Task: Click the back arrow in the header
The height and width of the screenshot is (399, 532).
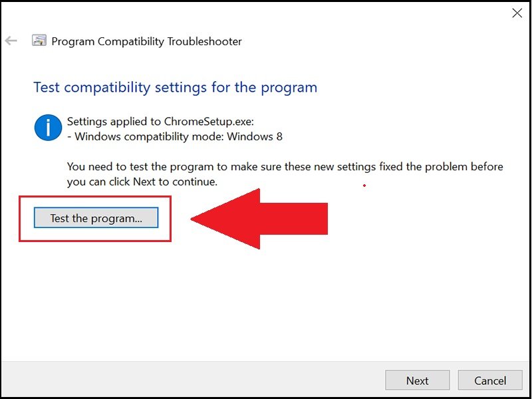Action: [x=11, y=41]
